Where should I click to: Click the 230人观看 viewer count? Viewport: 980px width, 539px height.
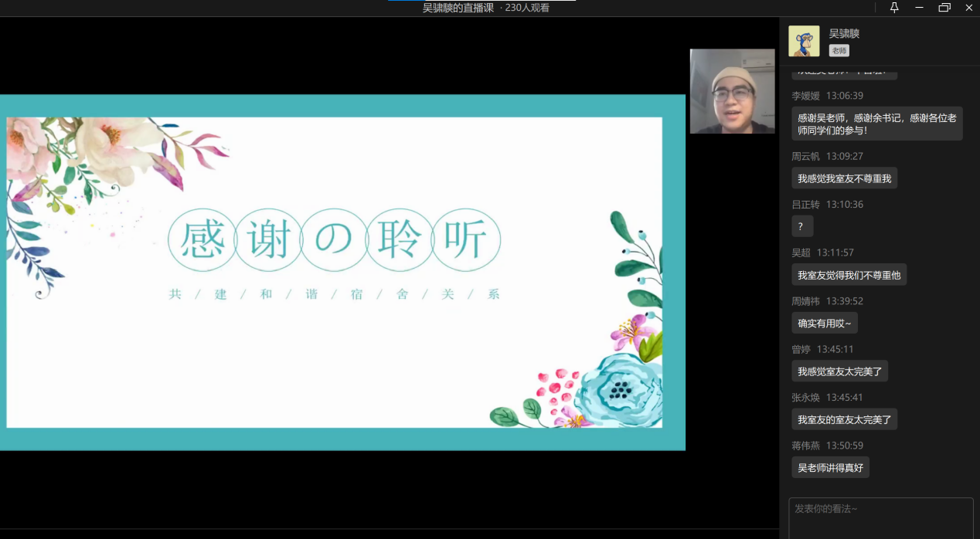pyautogui.click(x=527, y=8)
